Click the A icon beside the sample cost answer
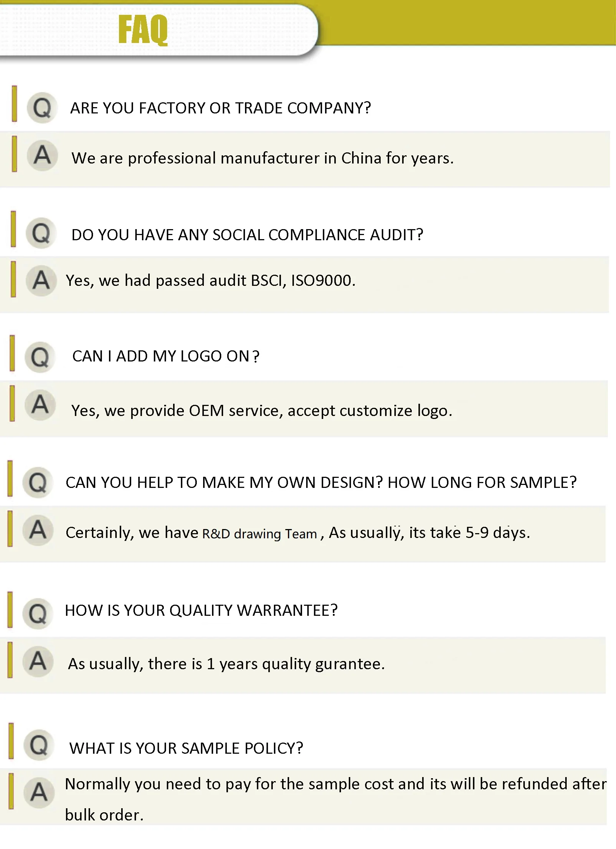Screen dimensions: 616x849 tap(39, 793)
